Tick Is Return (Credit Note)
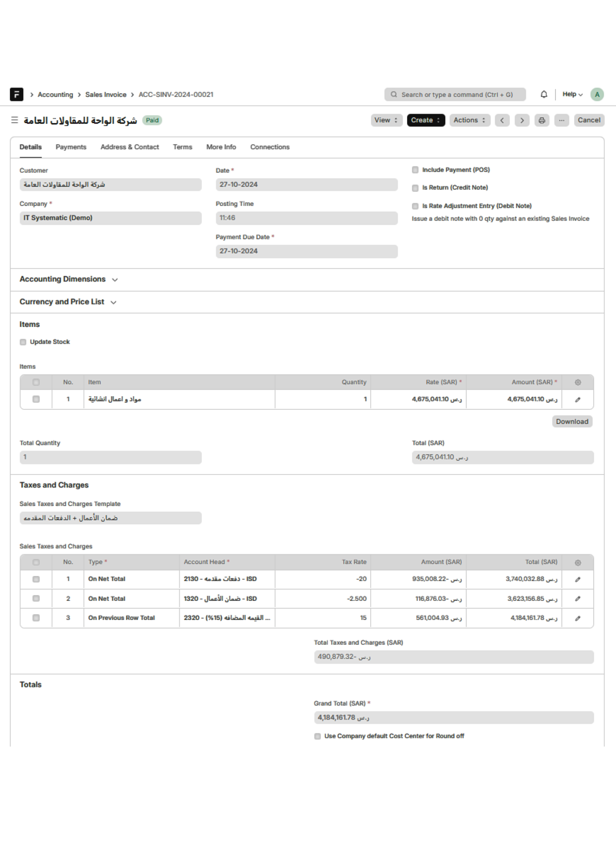The image size is (616, 864). 415,188
